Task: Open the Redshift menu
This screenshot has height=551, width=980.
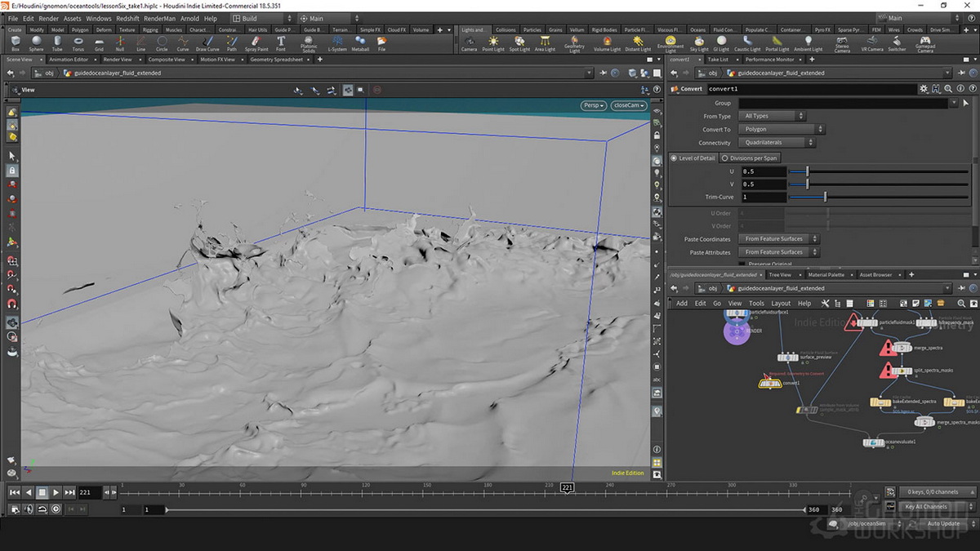Action: point(127,18)
